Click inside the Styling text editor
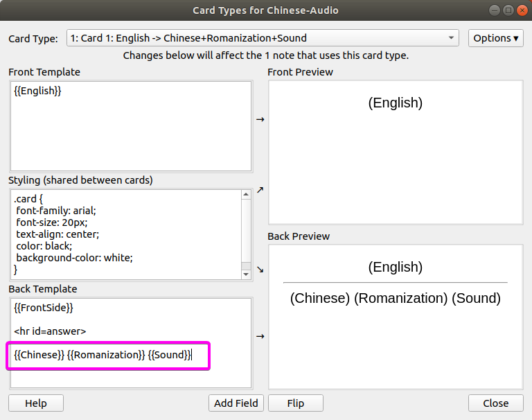The width and height of the screenshot is (532, 420). pos(126,234)
